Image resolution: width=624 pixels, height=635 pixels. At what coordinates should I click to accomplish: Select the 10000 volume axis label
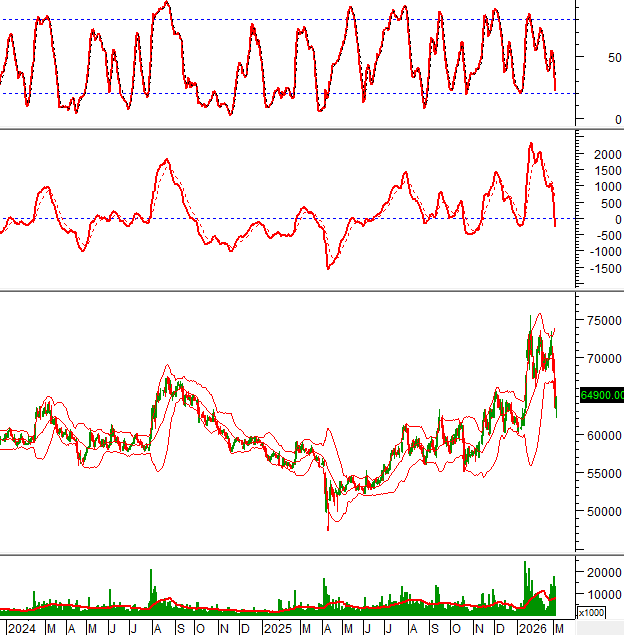pos(603,593)
